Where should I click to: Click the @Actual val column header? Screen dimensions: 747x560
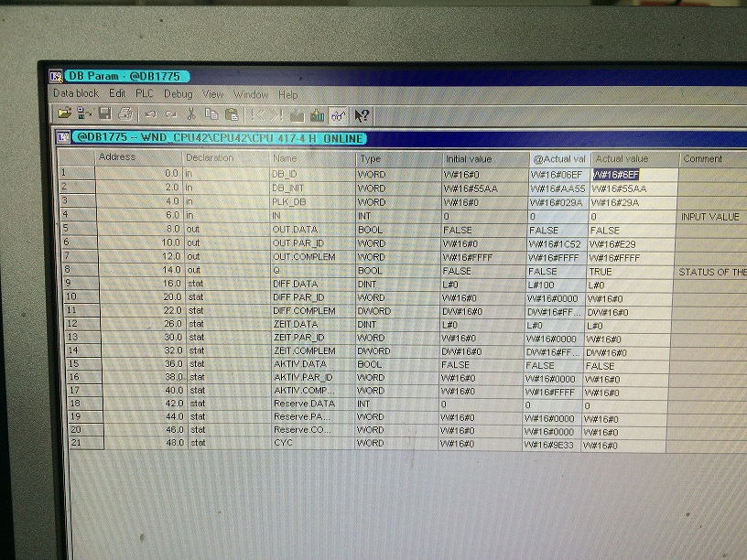560,159
